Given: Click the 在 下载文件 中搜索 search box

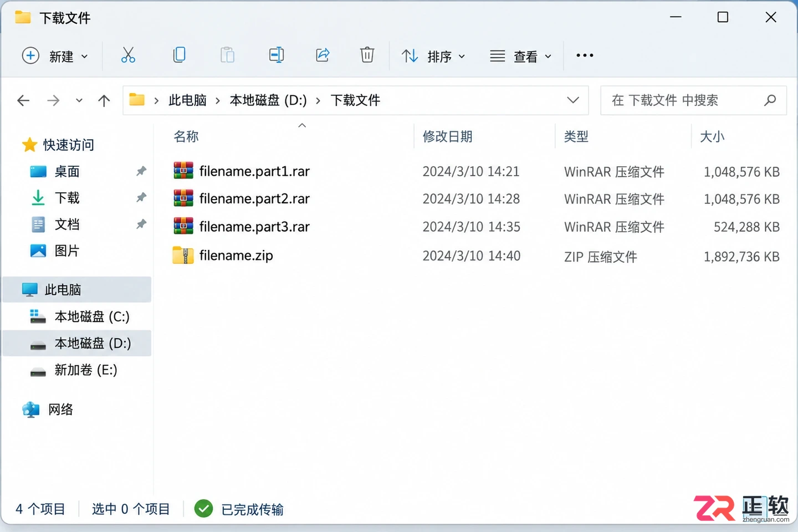Looking at the screenshot, I should tap(693, 100).
